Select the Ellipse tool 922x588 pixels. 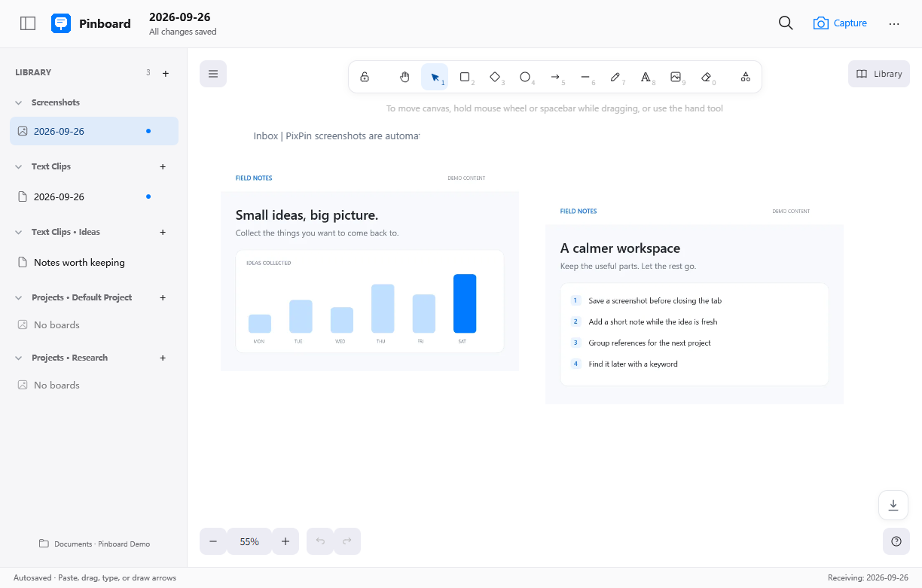525,77
